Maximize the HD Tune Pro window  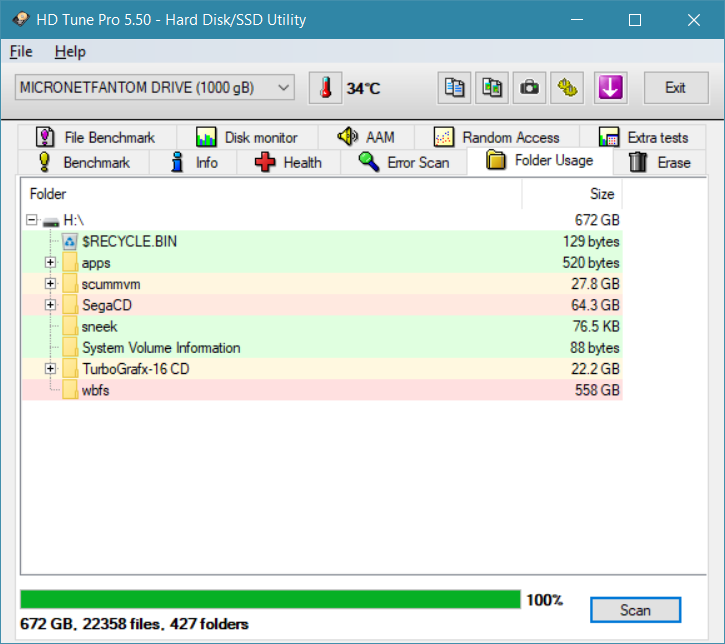click(635, 20)
